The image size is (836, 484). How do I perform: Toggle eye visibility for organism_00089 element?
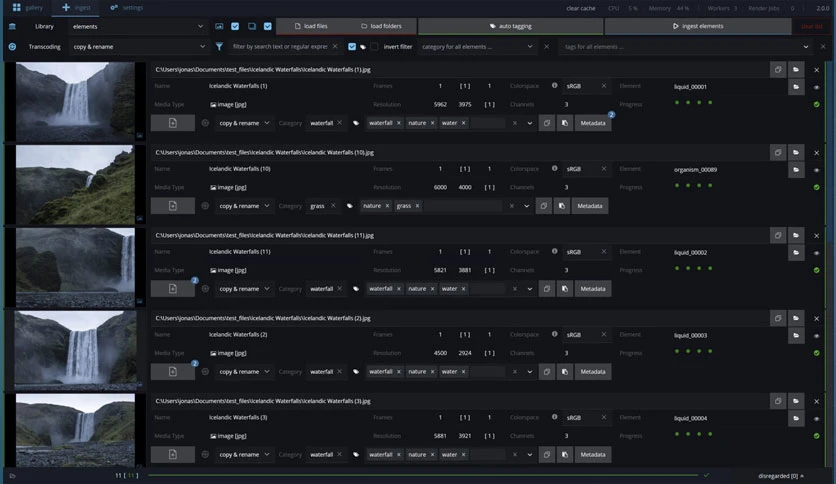pyautogui.click(x=816, y=170)
